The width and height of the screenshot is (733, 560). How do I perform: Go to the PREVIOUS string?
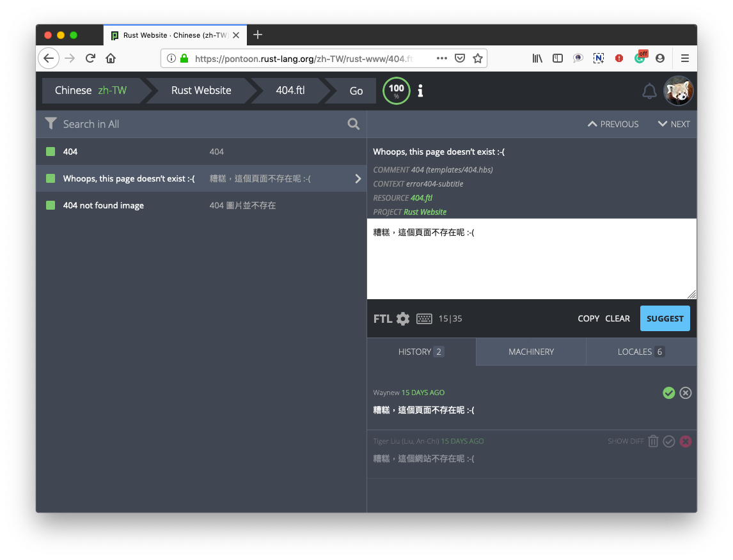point(613,124)
